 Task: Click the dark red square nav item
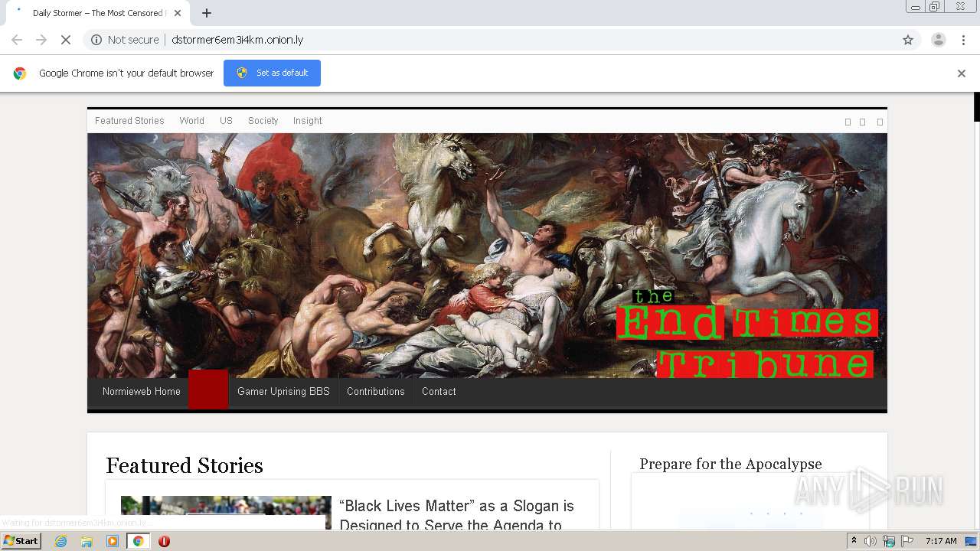pos(208,390)
